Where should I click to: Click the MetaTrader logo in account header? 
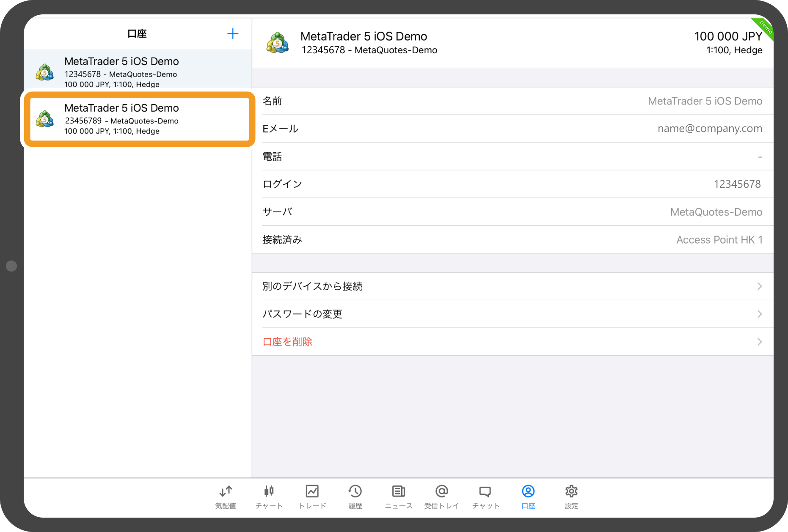pyautogui.click(x=278, y=43)
